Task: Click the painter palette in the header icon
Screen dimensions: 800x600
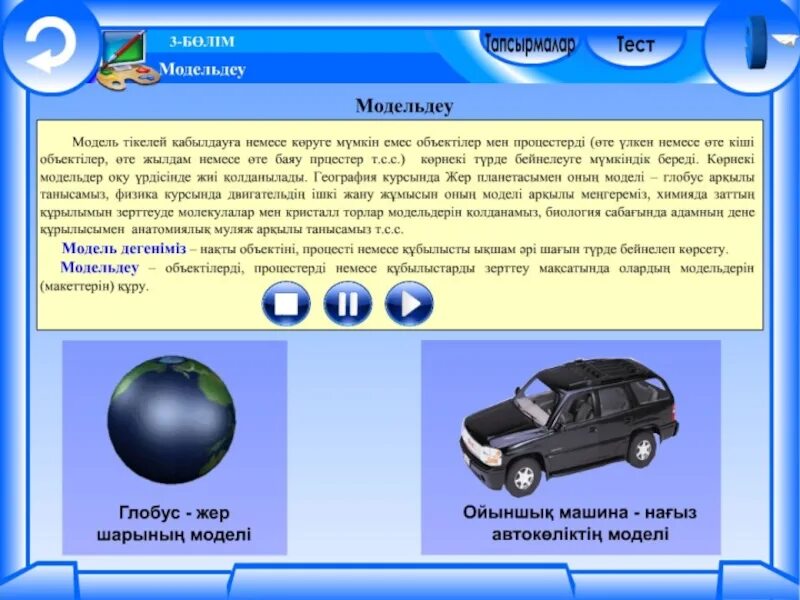Action: click(123, 74)
